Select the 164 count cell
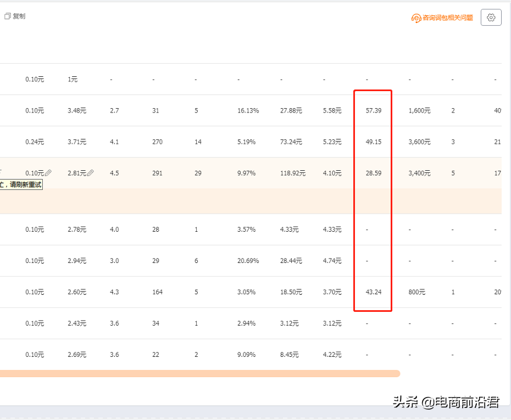The image size is (511, 420). [157, 292]
